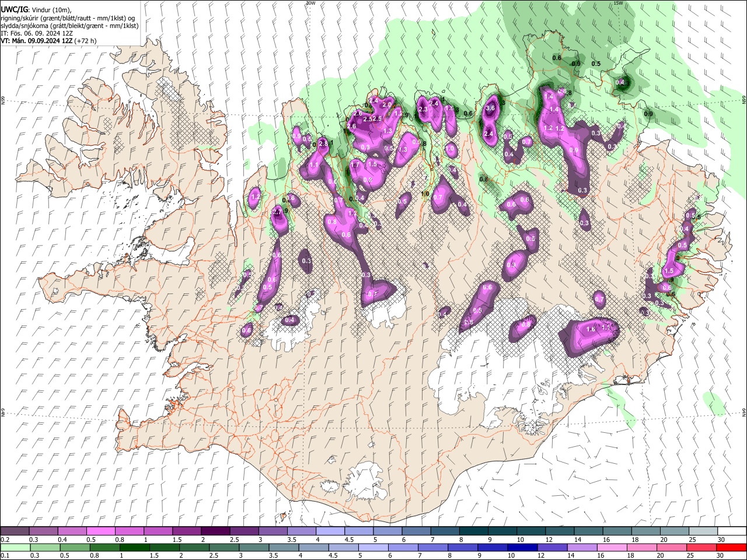The image size is (747, 560).
Task: Click the "VT: Mán. 09.09.2024 12Z (+72 h)" line
Action: click(48, 41)
